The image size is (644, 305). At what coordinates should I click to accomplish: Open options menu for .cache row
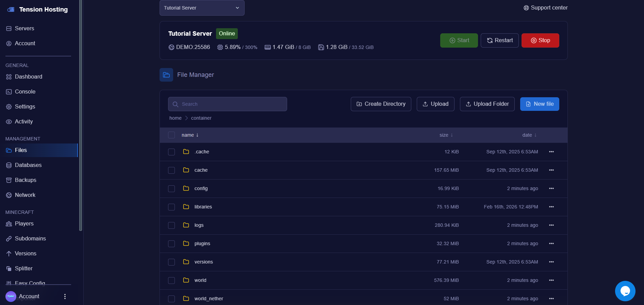[551, 152]
